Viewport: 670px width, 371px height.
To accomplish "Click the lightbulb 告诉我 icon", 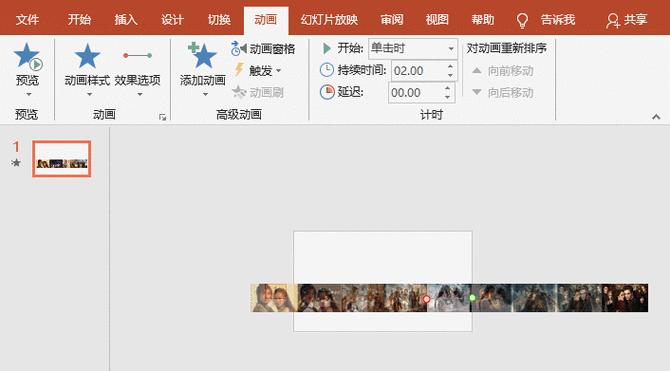I will [522, 20].
